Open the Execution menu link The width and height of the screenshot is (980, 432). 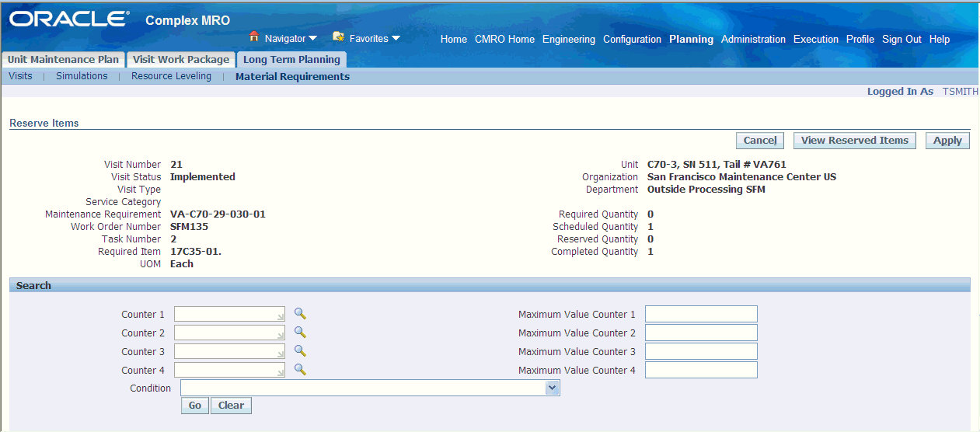click(816, 39)
